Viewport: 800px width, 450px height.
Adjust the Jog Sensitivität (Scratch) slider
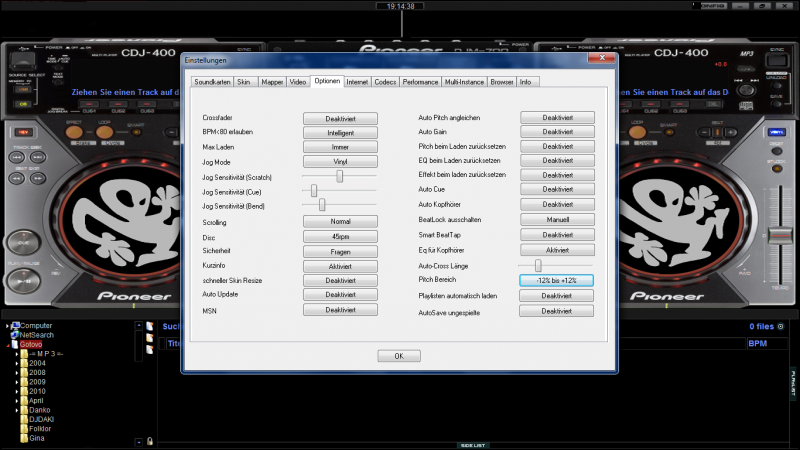pos(340,175)
